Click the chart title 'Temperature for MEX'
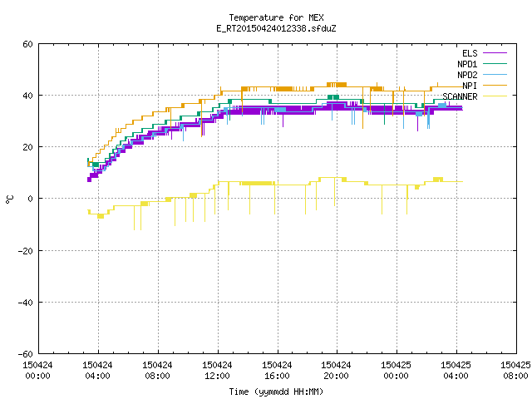This screenshot has height=399, width=532. coord(276,17)
